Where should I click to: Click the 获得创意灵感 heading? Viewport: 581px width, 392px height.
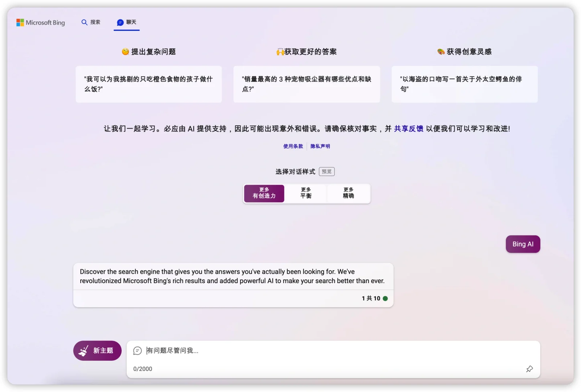point(469,52)
